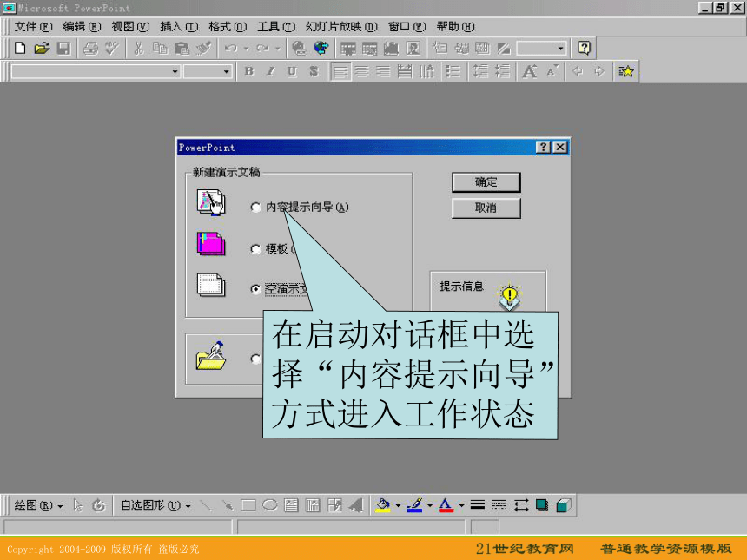Click the Cut scissors icon
Image resolution: width=747 pixels, height=560 pixels.
pyautogui.click(x=139, y=48)
